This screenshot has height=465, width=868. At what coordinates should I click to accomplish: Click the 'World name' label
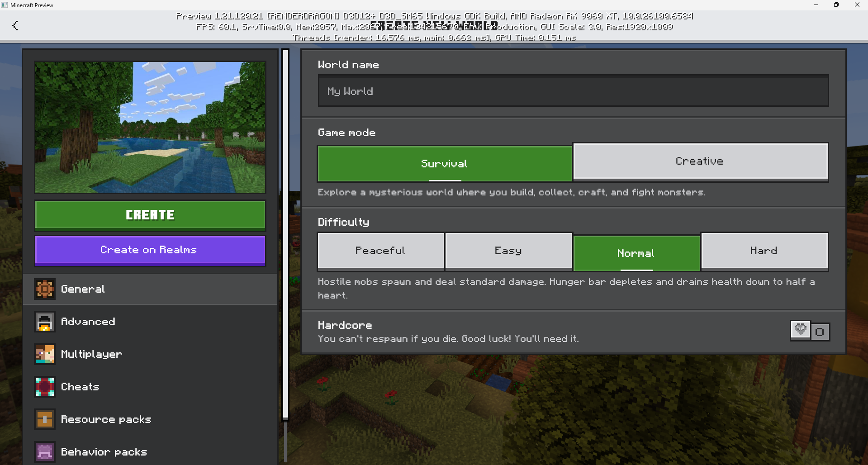pyautogui.click(x=348, y=65)
